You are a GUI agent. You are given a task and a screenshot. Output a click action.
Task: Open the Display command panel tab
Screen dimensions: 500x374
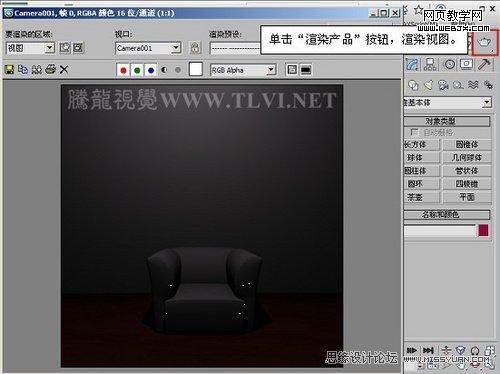click(467, 64)
